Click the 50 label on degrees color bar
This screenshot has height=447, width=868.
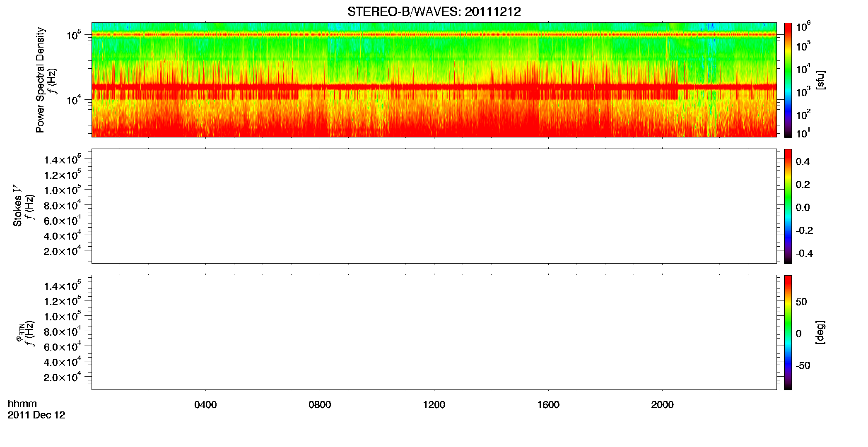(801, 302)
